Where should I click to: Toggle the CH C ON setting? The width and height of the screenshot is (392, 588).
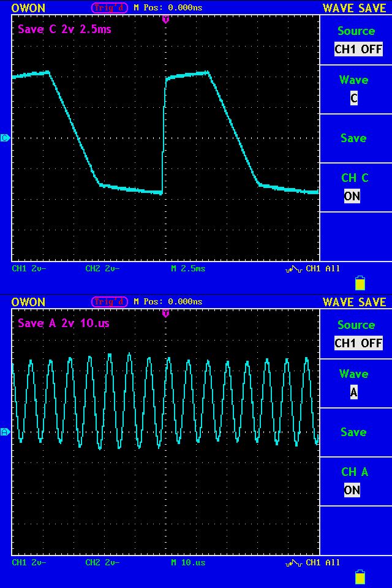coord(352,196)
